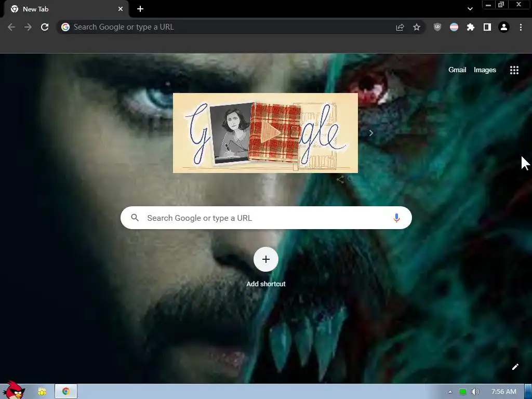Select the New Tab tab
This screenshot has width=532, height=399.
point(66,9)
